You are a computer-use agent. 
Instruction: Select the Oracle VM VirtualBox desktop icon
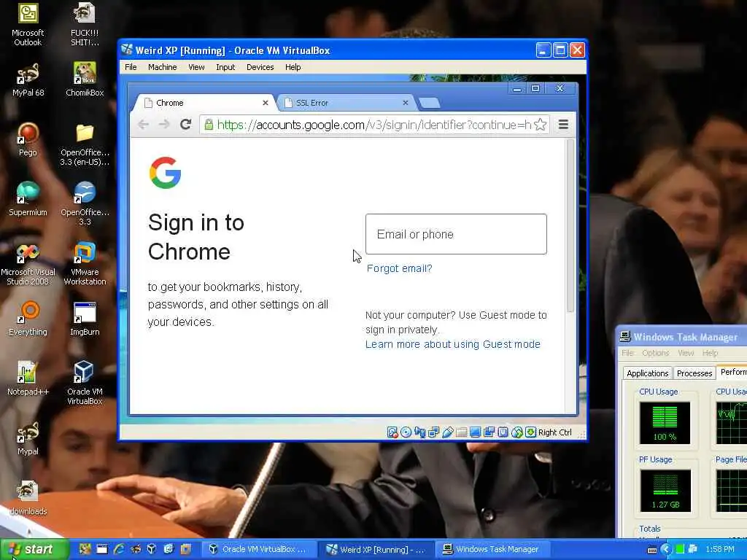(x=85, y=384)
